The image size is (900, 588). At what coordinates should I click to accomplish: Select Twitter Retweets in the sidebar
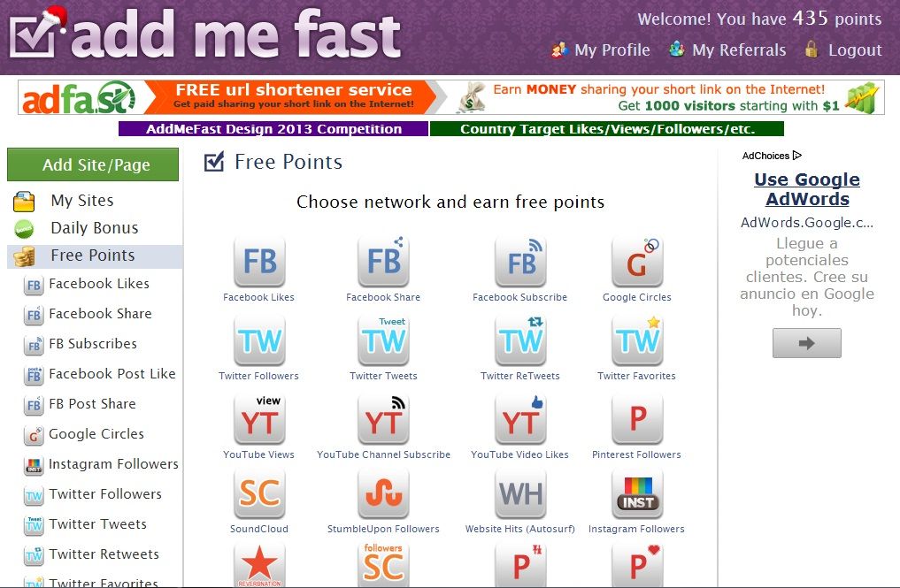coord(104,554)
